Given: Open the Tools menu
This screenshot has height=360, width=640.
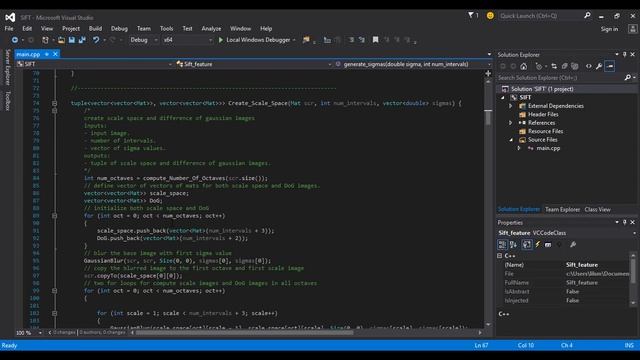Looking at the screenshot, I should tap(166, 29).
